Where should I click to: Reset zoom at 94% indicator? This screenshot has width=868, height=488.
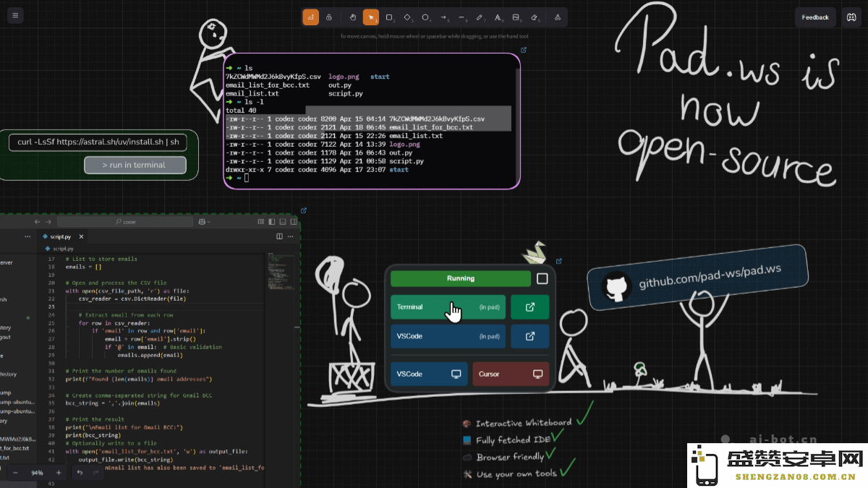[x=37, y=473]
